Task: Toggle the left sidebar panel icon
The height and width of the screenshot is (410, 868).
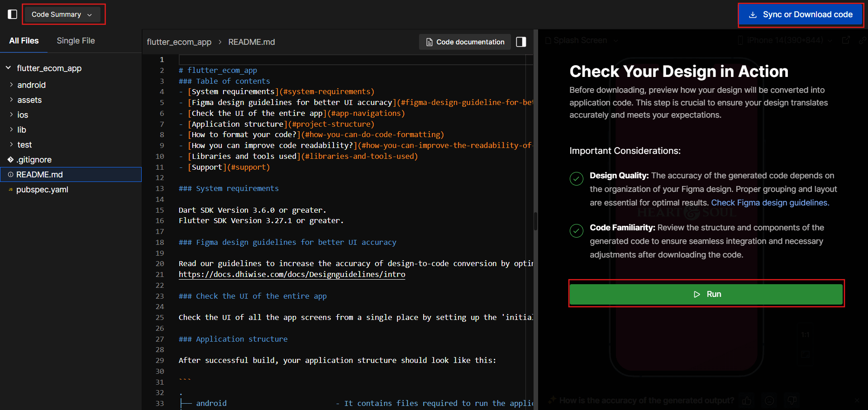Action: (13, 14)
